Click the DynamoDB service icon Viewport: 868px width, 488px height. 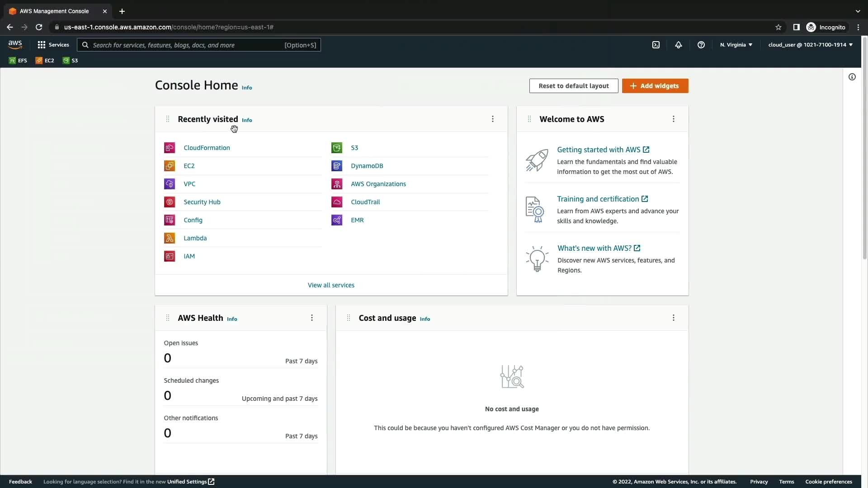click(337, 166)
